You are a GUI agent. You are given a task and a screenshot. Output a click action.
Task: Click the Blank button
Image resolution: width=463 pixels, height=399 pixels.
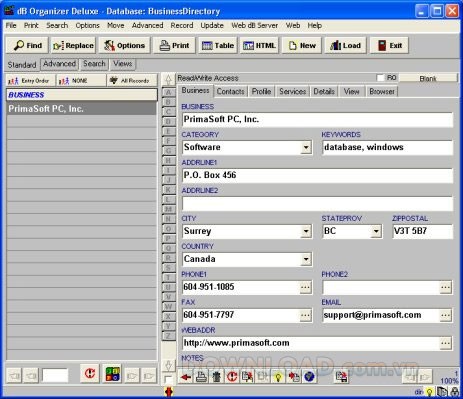(428, 78)
